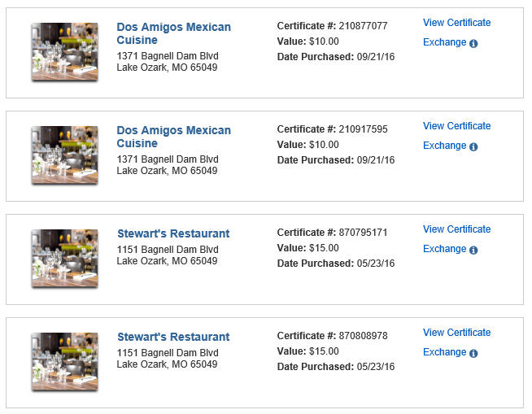Open first Dos Amigos Mexican Cuisine title link
Viewport: 532px width, 414px height.
(173, 33)
